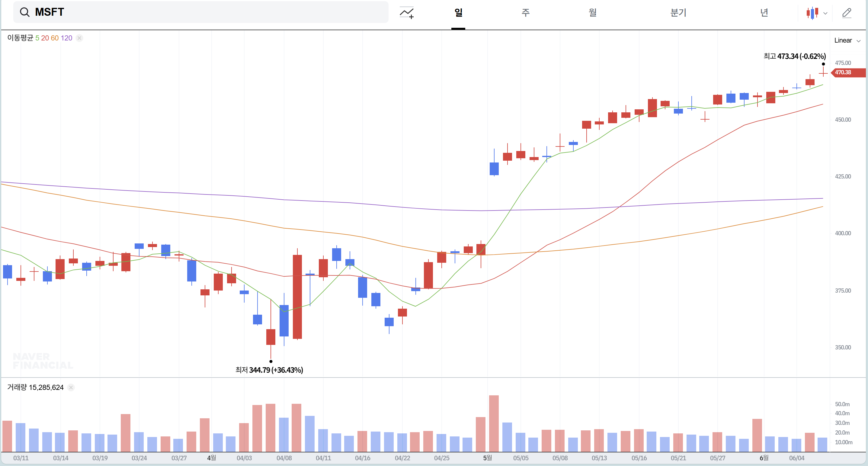Click the 450.00 price axis label

point(843,120)
